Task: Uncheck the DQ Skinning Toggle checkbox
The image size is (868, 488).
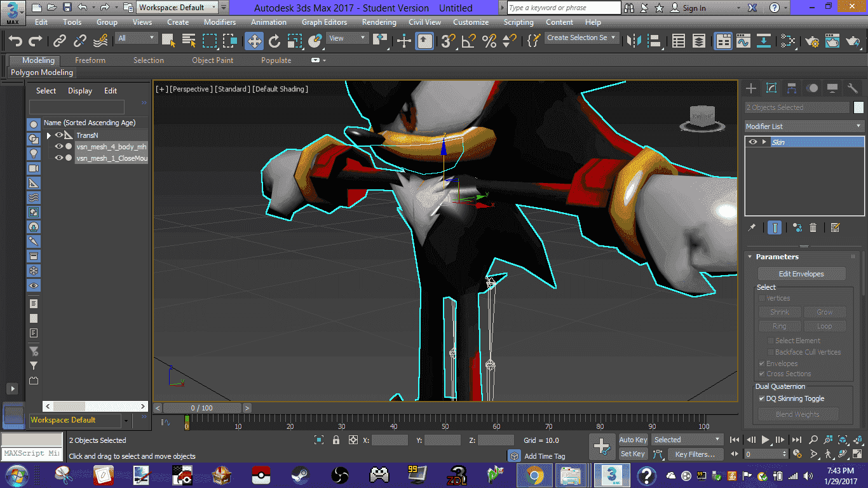Action: [762, 399]
